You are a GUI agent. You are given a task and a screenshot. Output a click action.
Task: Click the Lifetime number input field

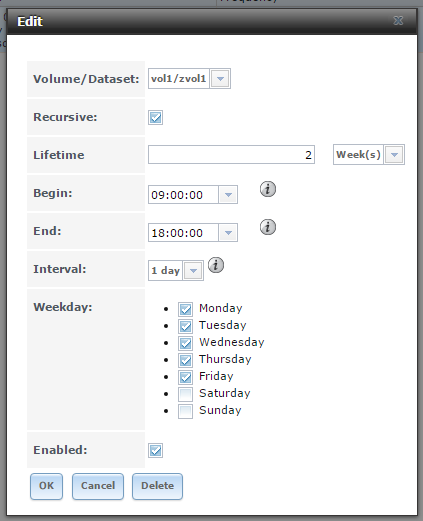[231, 154]
